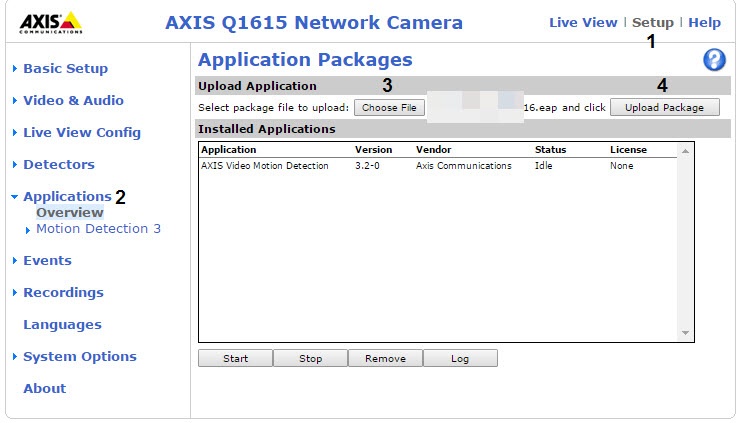The height and width of the screenshot is (423, 737).
Task: Select AXIS Video Motion Detection row
Action: point(265,166)
